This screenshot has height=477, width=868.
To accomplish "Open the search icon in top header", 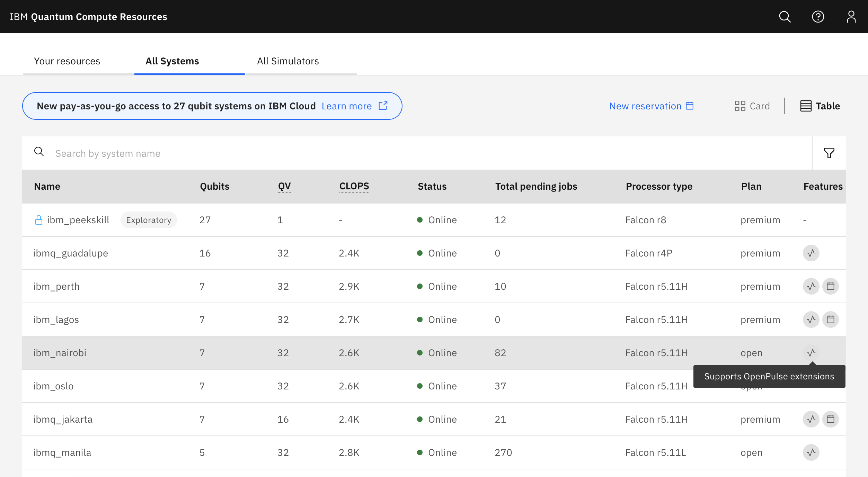I will coord(785,17).
